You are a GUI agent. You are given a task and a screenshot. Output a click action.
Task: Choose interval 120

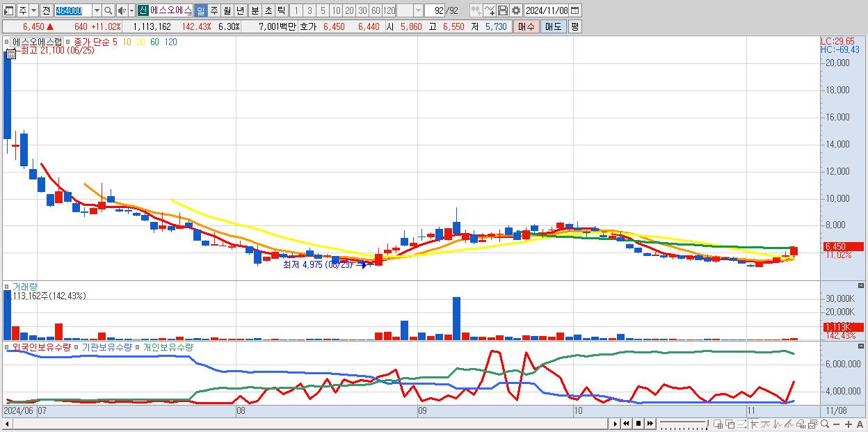pos(389,11)
